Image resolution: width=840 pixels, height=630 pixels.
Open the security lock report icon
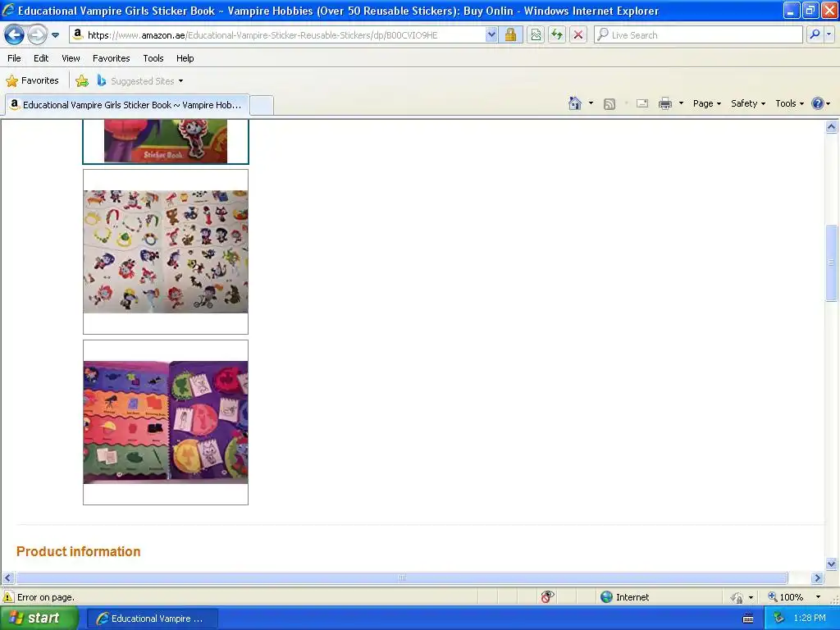point(510,35)
